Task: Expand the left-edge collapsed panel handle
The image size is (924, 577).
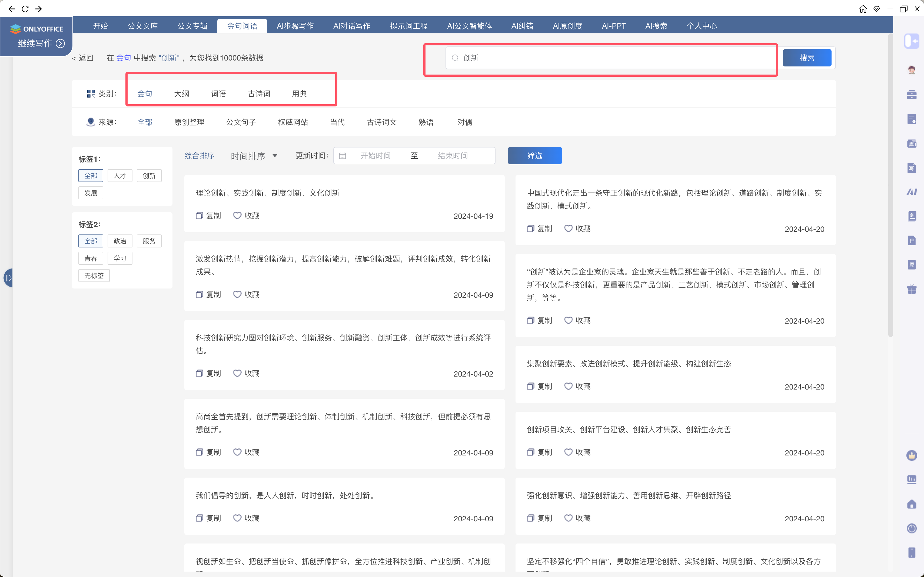Action: 8,278
